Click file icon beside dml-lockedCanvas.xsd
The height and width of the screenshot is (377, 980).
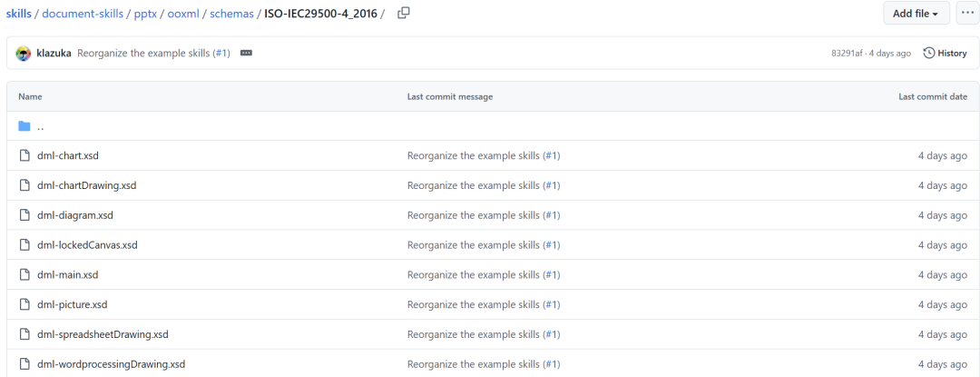[24, 245]
